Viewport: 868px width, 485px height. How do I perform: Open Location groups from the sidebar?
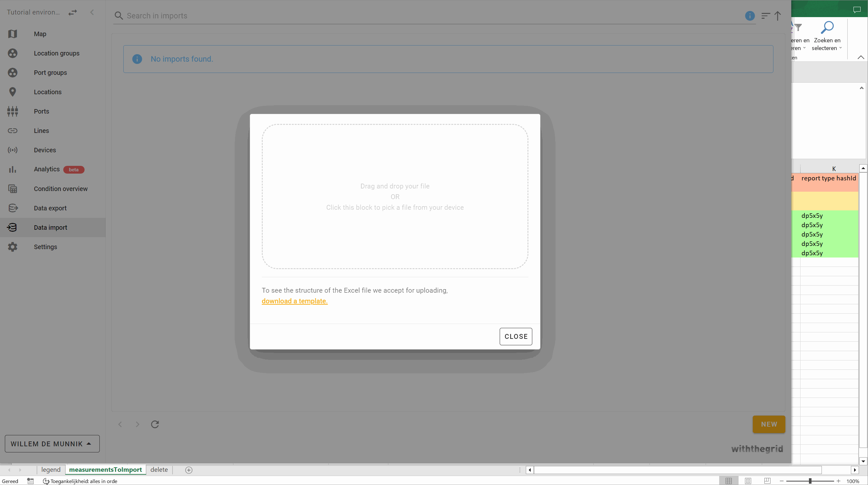point(56,53)
